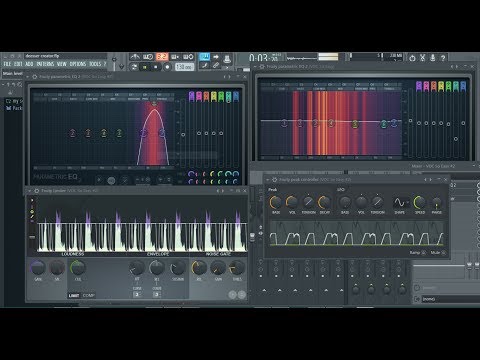Switch pattern/song mode button
This screenshot has width=480, height=360.
click(134, 67)
